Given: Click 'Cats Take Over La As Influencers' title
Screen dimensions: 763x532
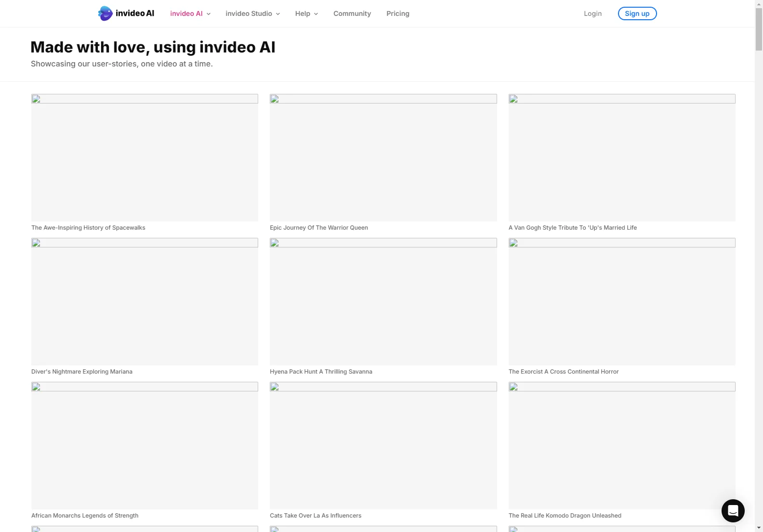Looking at the screenshot, I should pyautogui.click(x=316, y=516).
